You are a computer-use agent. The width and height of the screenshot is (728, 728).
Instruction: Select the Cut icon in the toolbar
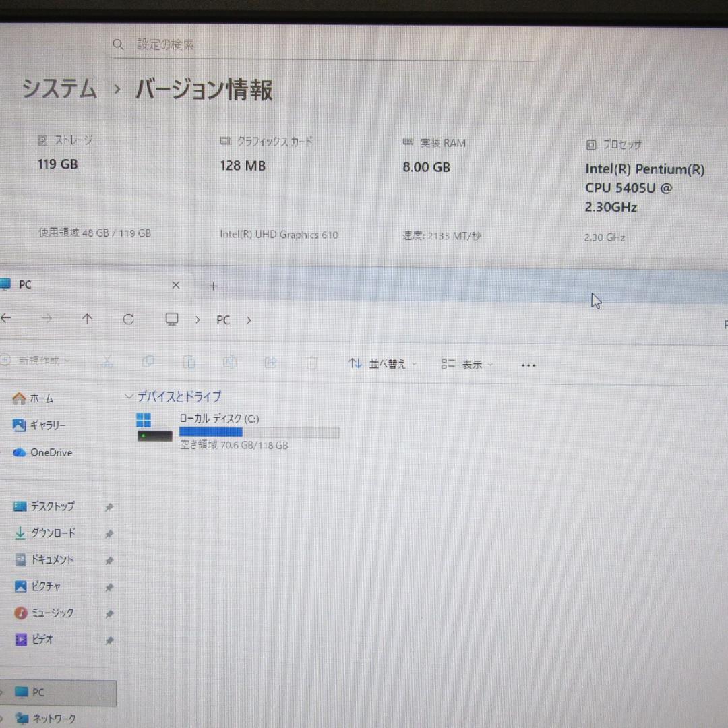point(108,362)
